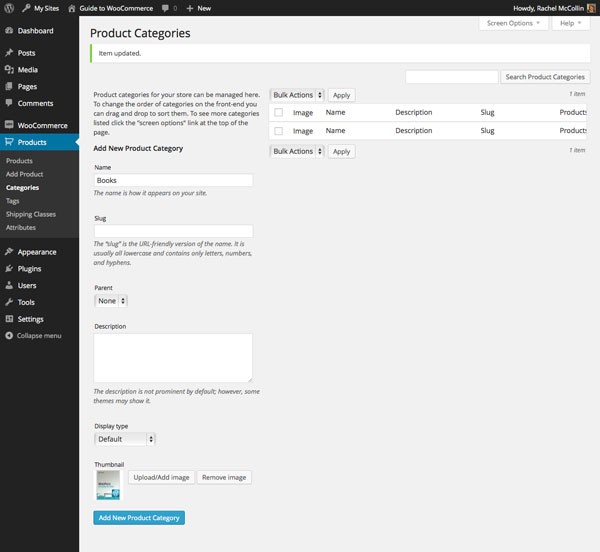Screen dimensions: 600x552
Task: Click the Description textarea
Action: click(173, 358)
